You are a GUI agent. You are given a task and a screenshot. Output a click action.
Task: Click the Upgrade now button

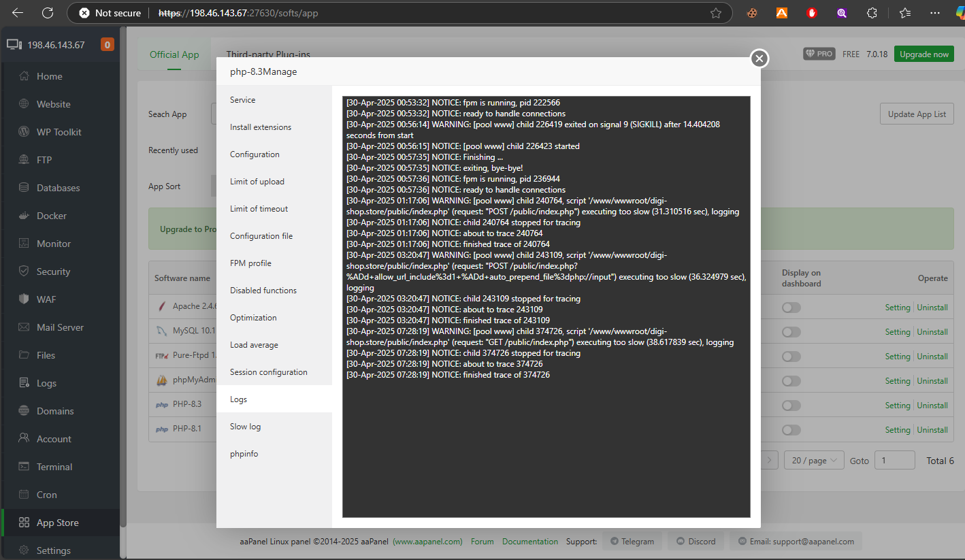pyautogui.click(x=923, y=54)
